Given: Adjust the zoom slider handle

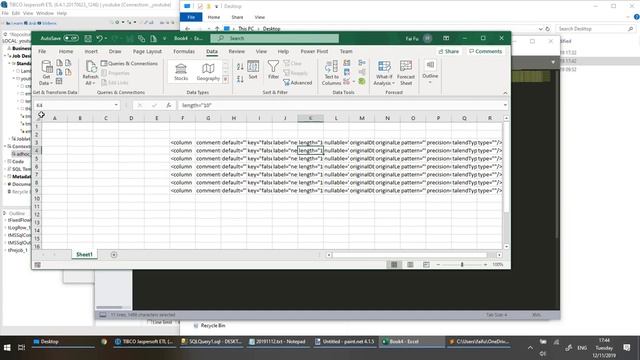Looking at the screenshot, I should [462, 264].
